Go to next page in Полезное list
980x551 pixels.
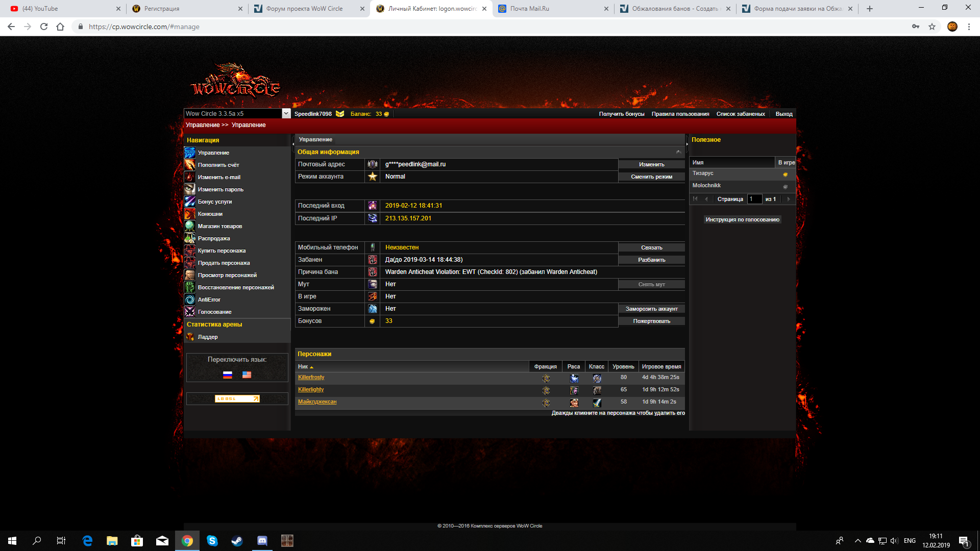point(789,199)
